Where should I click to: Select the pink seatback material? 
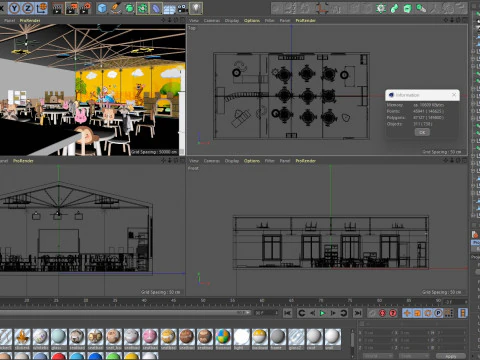(x=150, y=337)
